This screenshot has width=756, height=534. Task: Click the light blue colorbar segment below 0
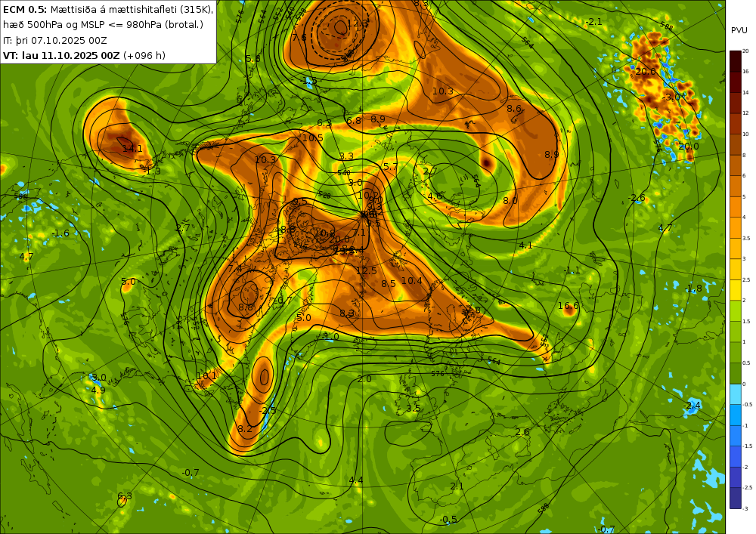736,394
